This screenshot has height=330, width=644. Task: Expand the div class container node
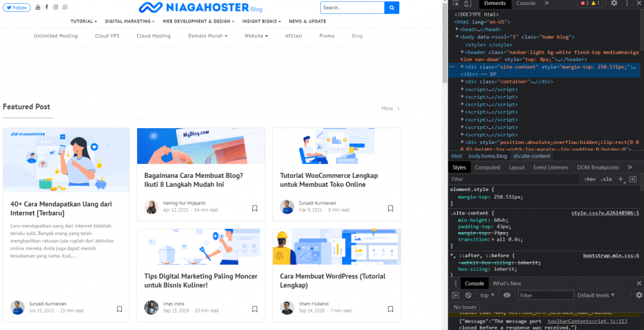click(462, 82)
